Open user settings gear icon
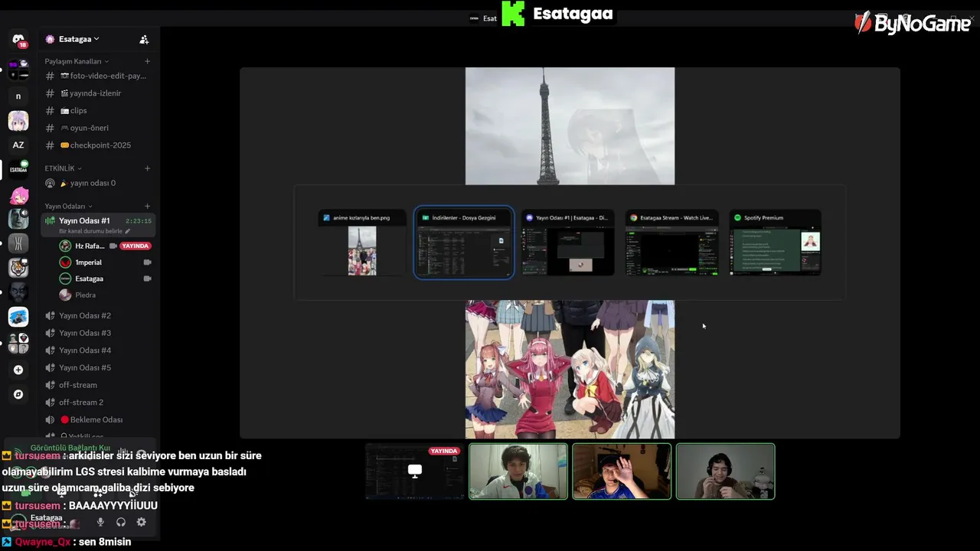The width and height of the screenshot is (980, 551). 141,522
